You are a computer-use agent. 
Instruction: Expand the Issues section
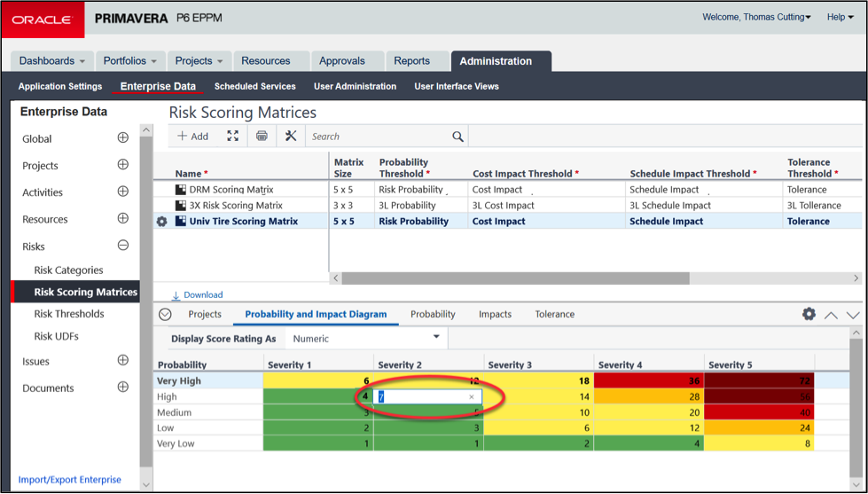point(123,361)
